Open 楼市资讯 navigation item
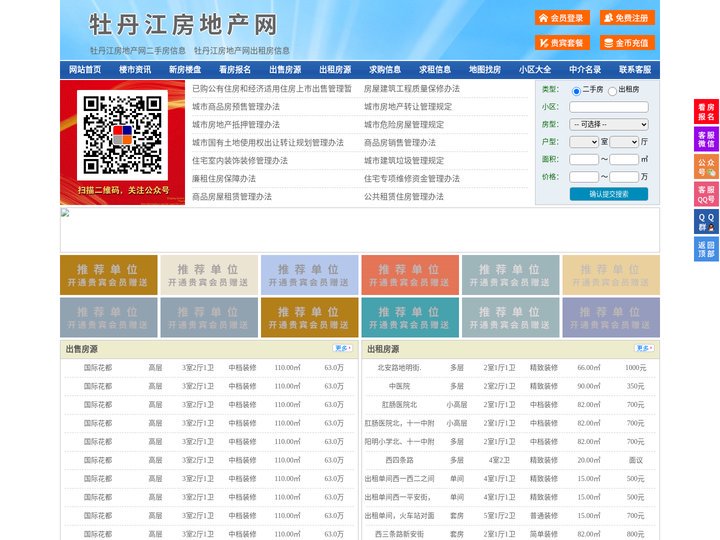 (135, 70)
